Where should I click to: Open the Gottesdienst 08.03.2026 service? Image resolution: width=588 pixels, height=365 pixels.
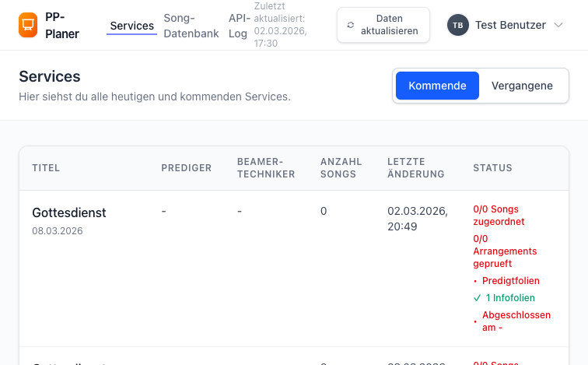[68, 212]
